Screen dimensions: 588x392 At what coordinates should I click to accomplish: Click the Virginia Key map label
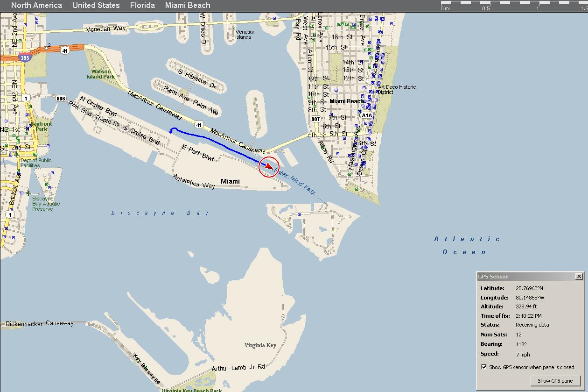260,345
